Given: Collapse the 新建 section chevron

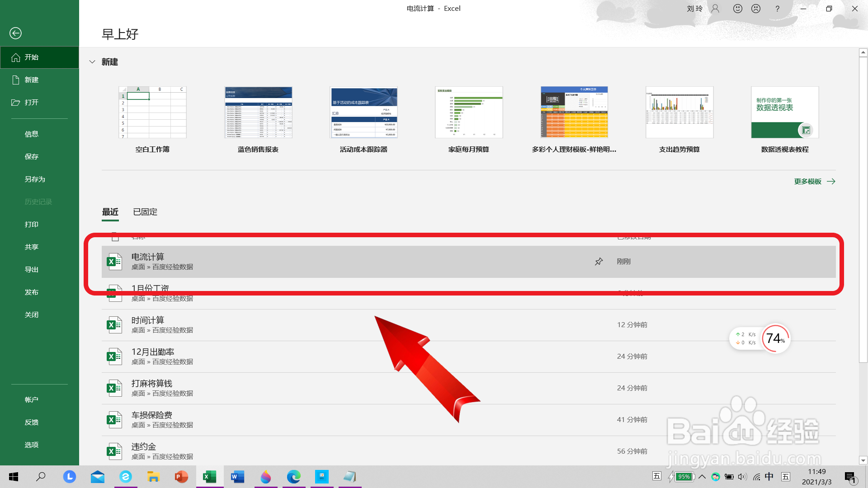Looking at the screenshot, I should click(x=92, y=62).
